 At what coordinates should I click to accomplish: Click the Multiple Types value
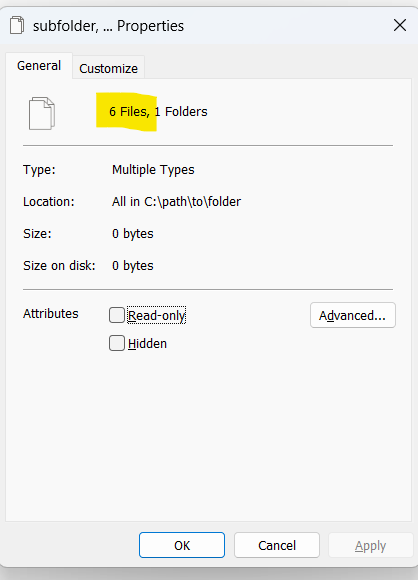153,170
